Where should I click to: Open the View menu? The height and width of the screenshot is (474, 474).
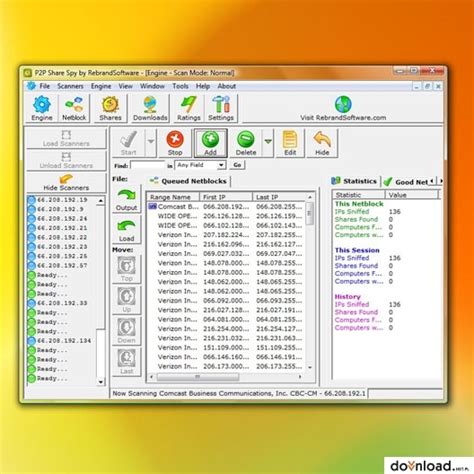pyautogui.click(x=125, y=86)
